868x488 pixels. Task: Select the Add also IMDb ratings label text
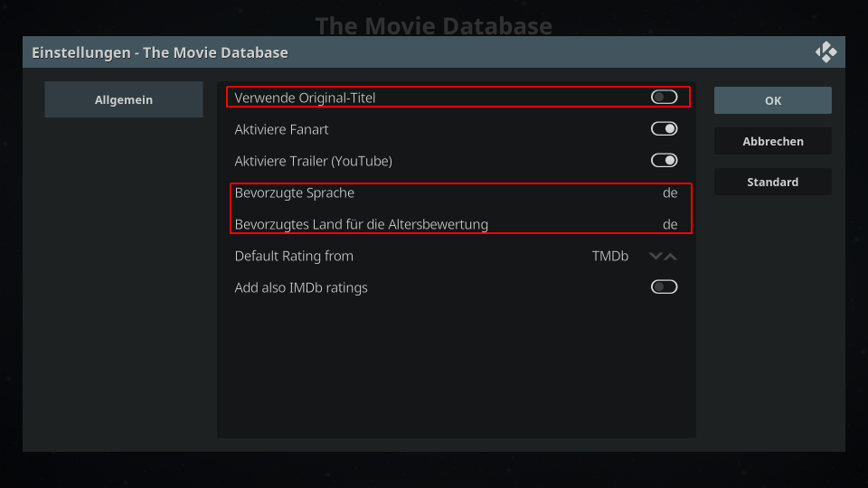301,287
